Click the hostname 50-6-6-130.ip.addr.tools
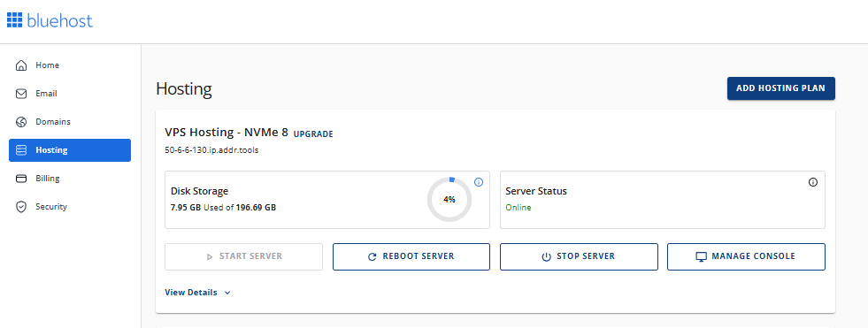 211,150
